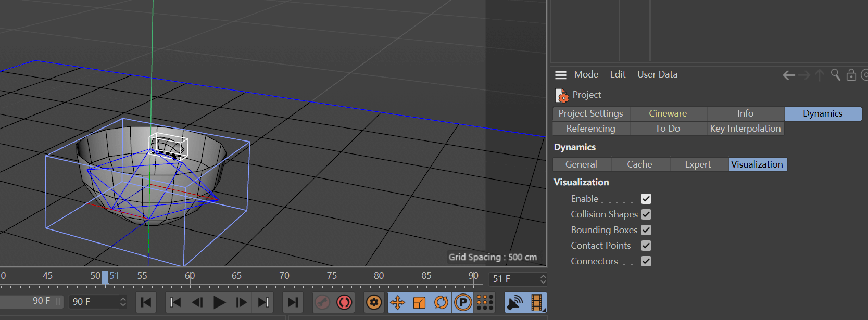
Task: Toggle scale keyframe recording icon
Action: [x=419, y=302]
